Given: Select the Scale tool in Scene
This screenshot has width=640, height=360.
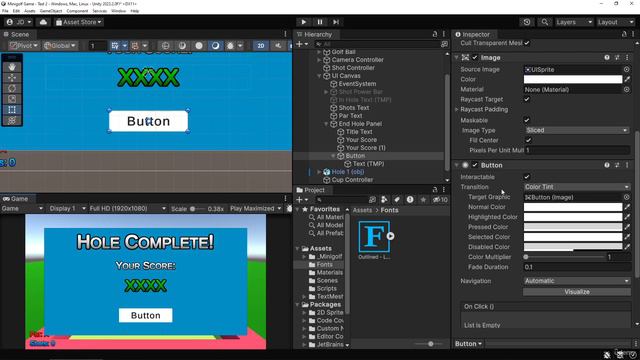Looking at the screenshot, I should point(12,99).
